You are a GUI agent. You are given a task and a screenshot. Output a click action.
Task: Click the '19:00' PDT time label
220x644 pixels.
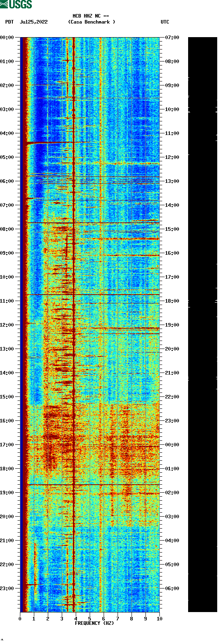click(7, 493)
